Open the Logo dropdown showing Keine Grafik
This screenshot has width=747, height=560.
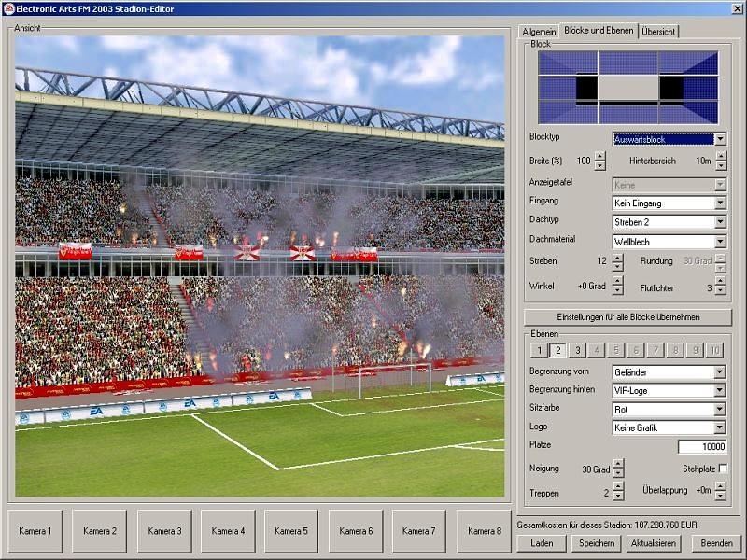[x=719, y=427]
